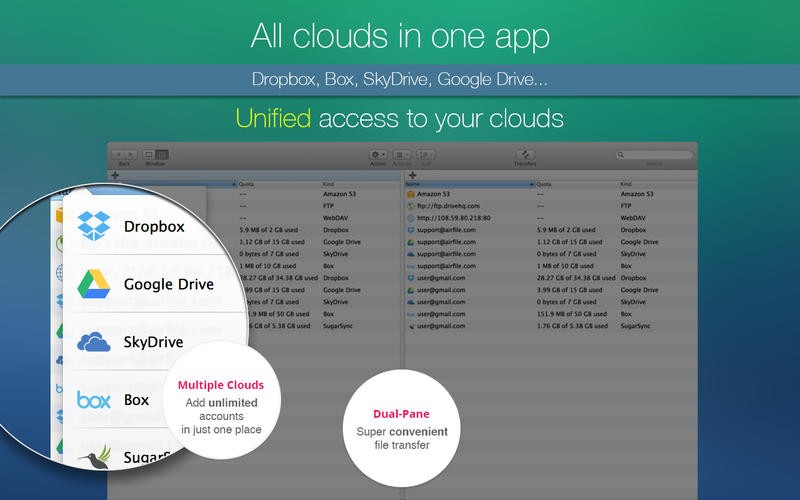The height and width of the screenshot is (500, 800).
Task: Sort right pane by the Name column
Action: [470, 184]
